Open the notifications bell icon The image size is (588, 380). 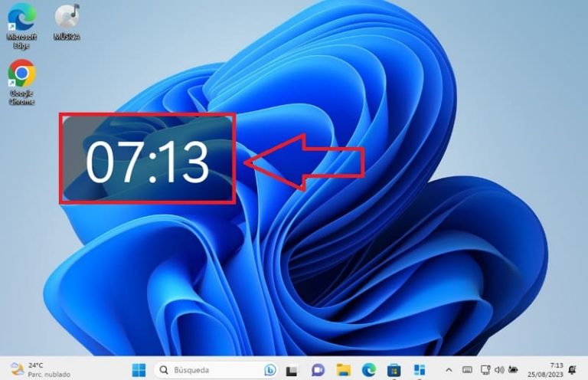572,370
